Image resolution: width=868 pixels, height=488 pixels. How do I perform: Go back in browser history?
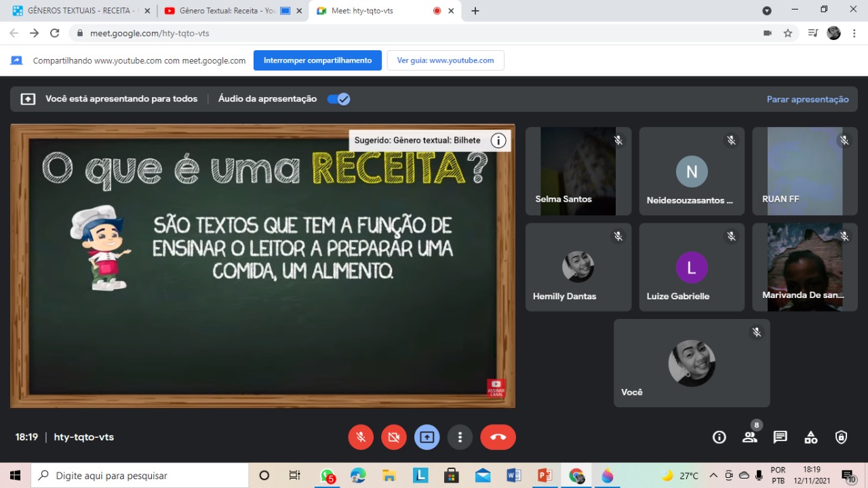pos(14,33)
